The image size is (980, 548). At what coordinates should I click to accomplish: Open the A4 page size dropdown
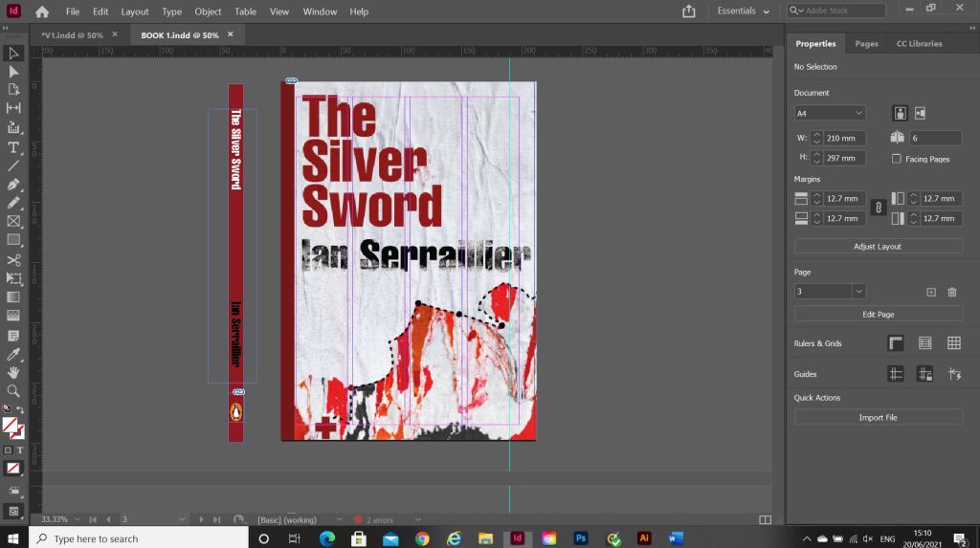click(830, 113)
